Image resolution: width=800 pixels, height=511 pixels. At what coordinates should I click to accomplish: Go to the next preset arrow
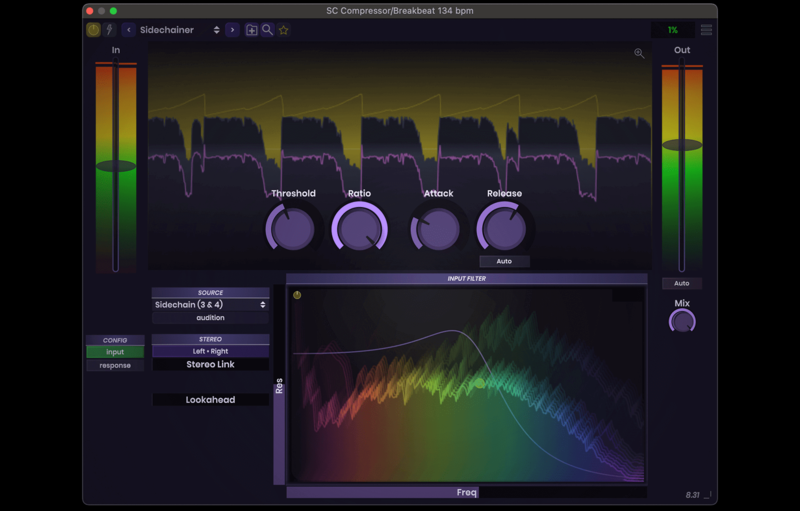pos(232,30)
